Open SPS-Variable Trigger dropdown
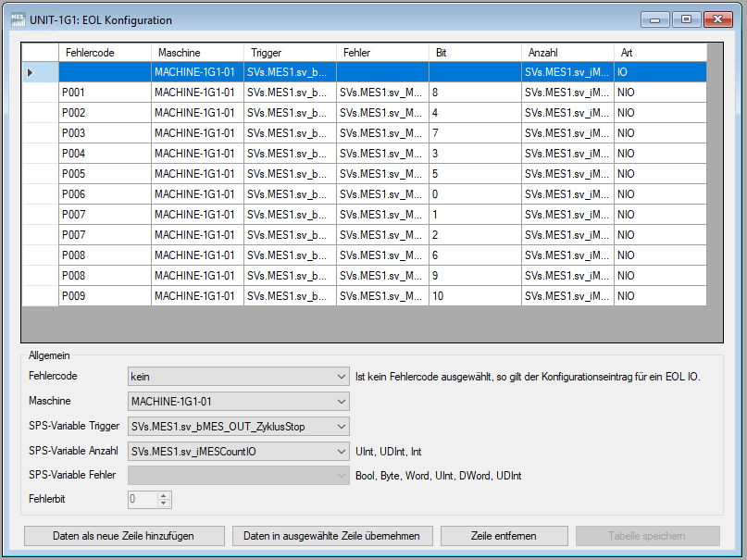This screenshot has width=747, height=560. (x=238, y=427)
